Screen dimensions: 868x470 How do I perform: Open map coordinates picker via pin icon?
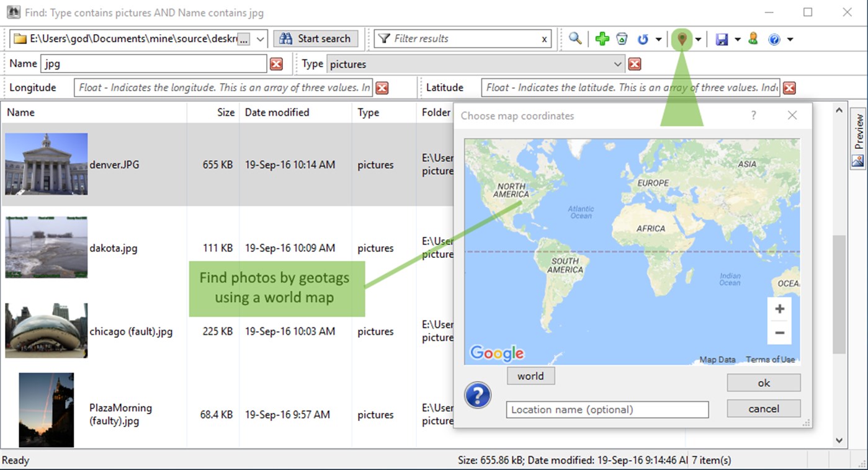tap(682, 38)
